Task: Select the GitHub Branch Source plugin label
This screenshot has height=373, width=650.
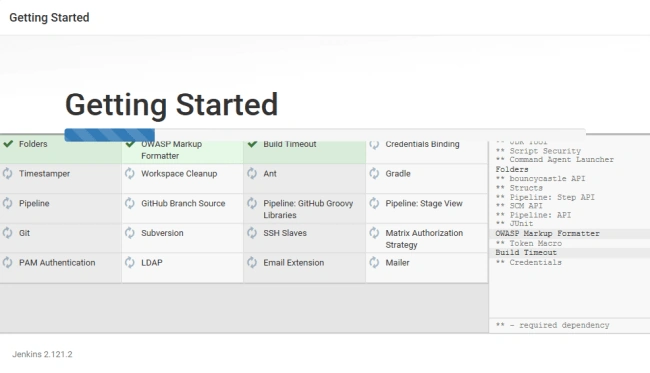Action: pyautogui.click(x=183, y=203)
